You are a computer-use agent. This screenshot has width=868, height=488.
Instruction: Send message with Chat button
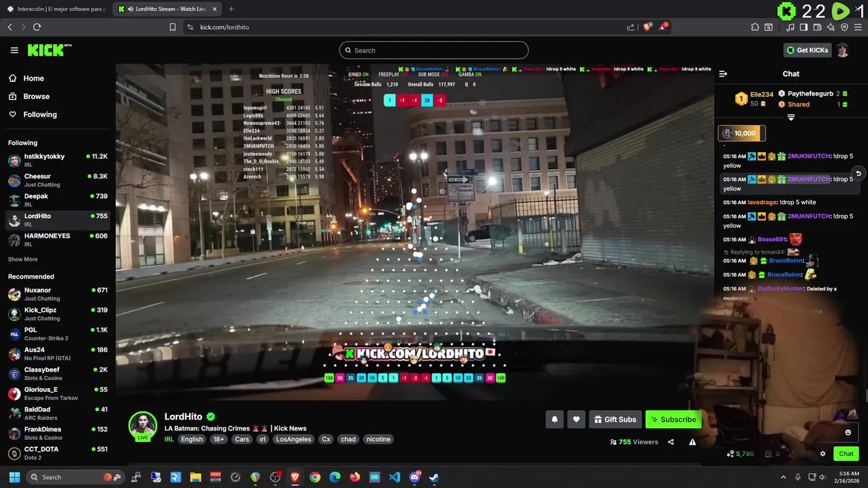pyautogui.click(x=846, y=454)
